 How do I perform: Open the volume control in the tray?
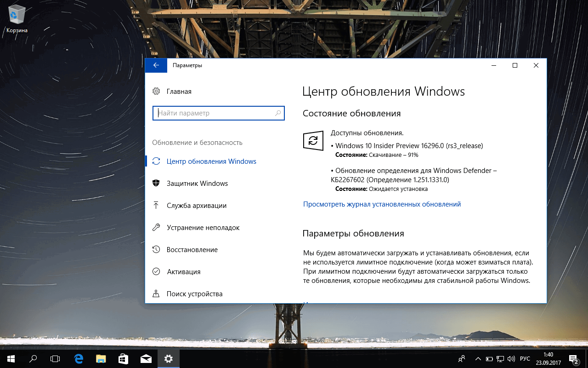511,358
